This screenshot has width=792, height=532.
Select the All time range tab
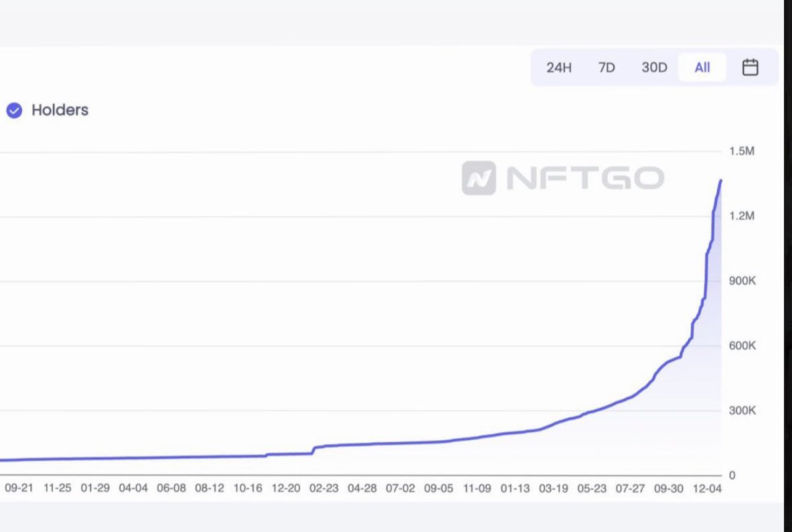tap(702, 67)
